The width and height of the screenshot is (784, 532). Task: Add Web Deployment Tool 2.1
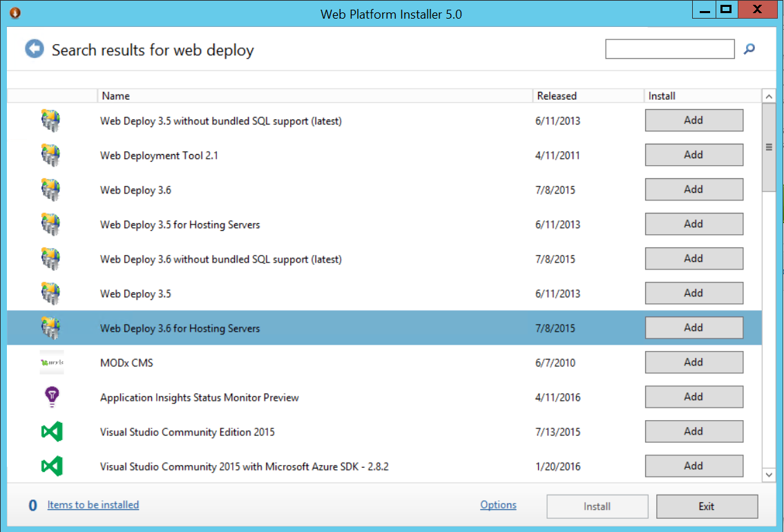click(x=694, y=155)
